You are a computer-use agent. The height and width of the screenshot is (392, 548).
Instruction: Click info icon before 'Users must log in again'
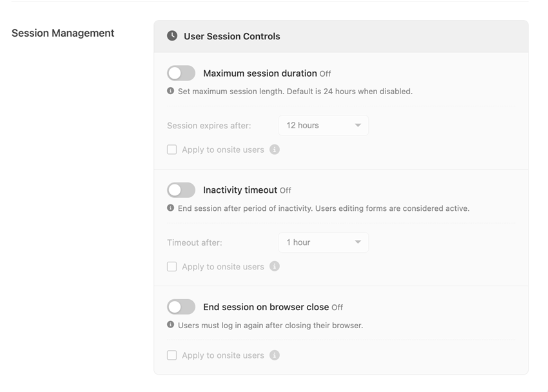[x=171, y=324]
